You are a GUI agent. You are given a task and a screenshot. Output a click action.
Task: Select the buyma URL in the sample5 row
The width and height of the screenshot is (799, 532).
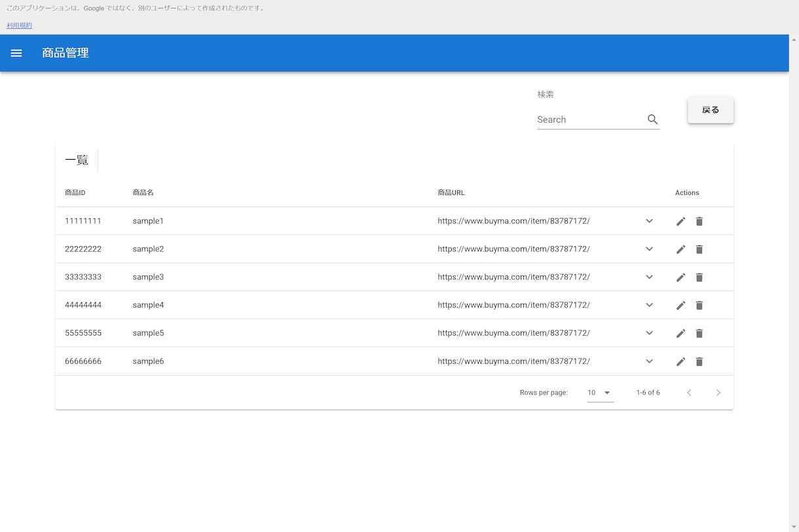pos(513,333)
